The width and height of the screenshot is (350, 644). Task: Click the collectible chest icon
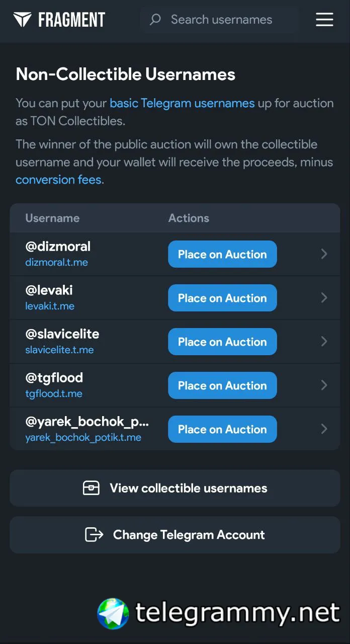point(91,488)
